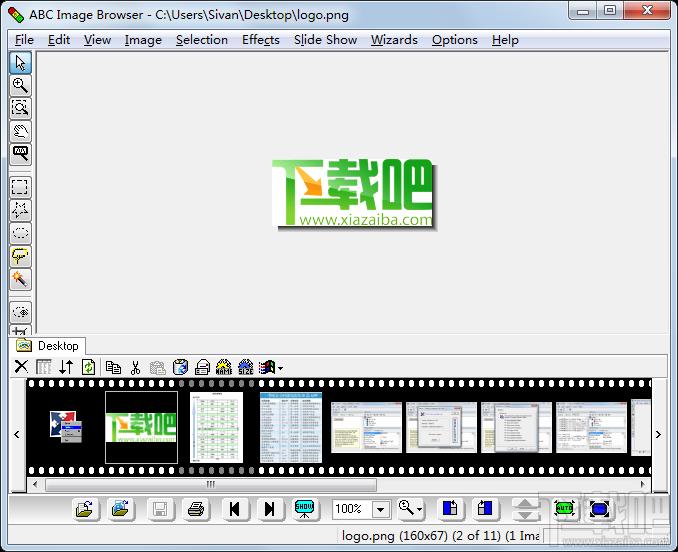Select the rectangular selection tool
Screen dimensions: 678x552
[x=20, y=187]
